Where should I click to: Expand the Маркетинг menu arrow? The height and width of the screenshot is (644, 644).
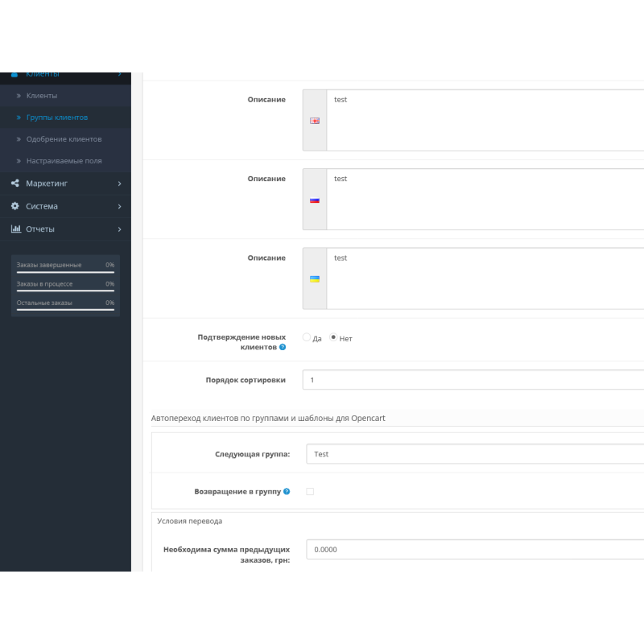click(x=119, y=184)
